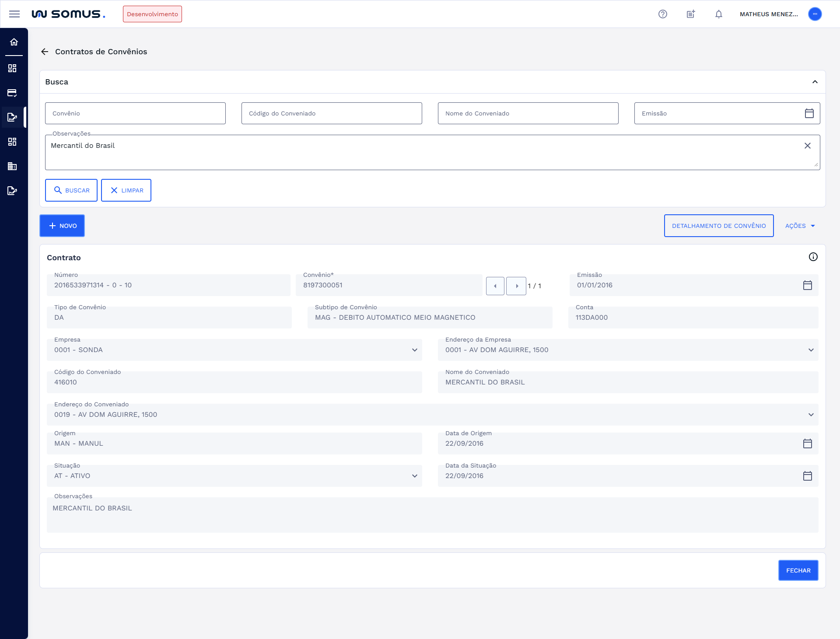Click the add-note icon in header
Viewport: 840px width, 639px height.
(691, 14)
